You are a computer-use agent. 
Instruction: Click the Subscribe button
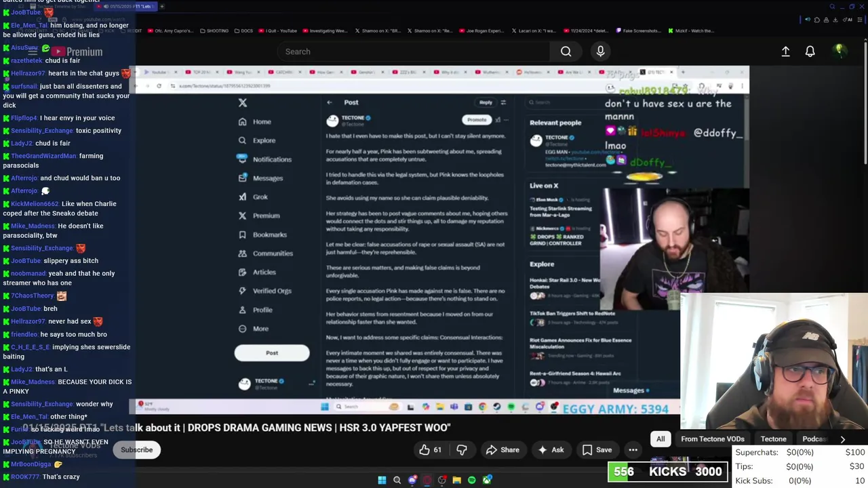(x=136, y=449)
